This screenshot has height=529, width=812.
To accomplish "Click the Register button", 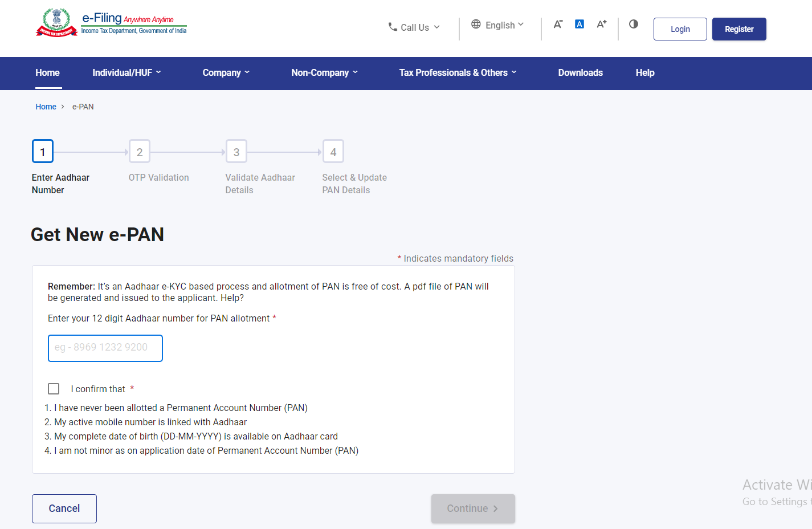I will [739, 29].
